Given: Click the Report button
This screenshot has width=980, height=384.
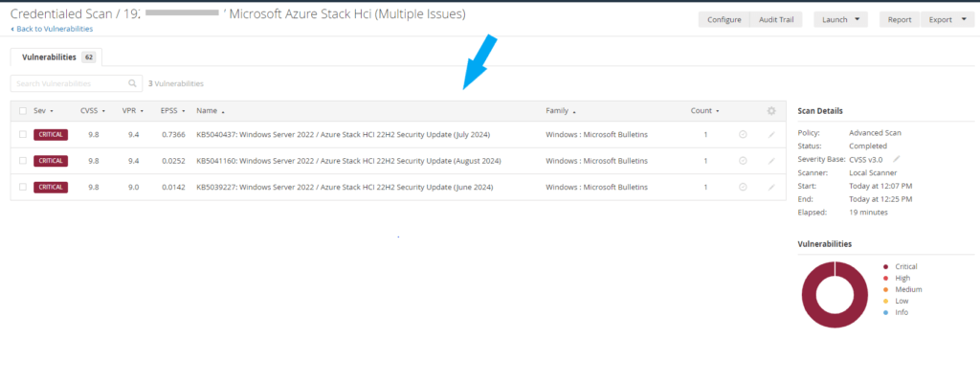Looking at the screenshot, I should click(900, 19).
